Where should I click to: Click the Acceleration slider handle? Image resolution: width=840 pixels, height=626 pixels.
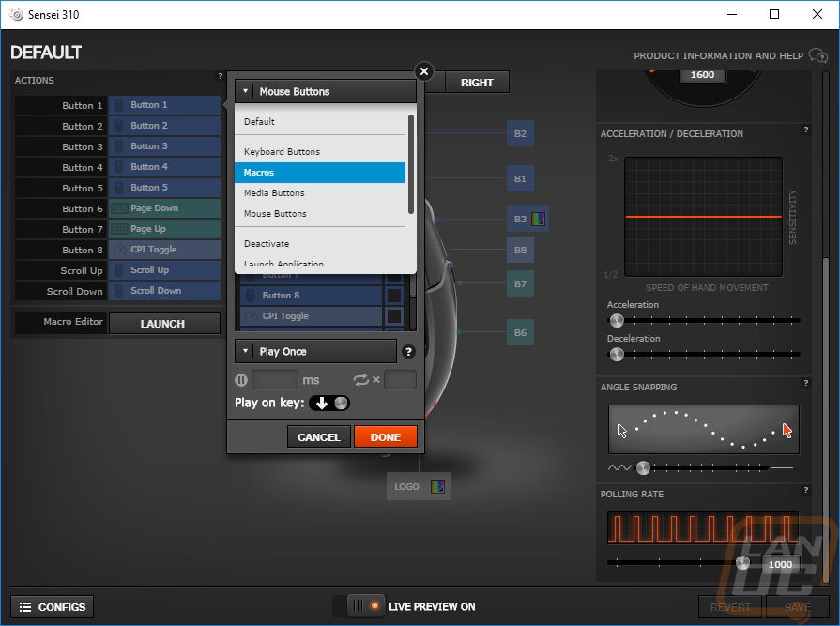pos(617,321)
